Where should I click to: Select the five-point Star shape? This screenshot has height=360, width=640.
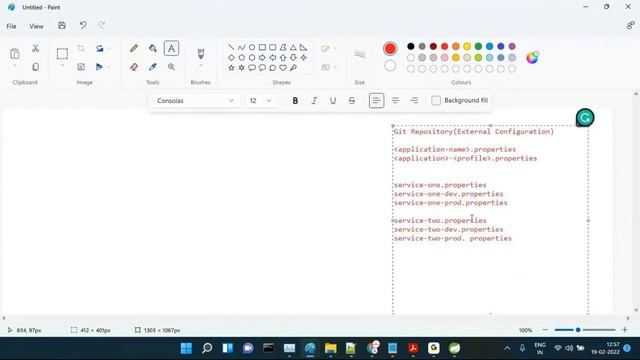(231, 68)
